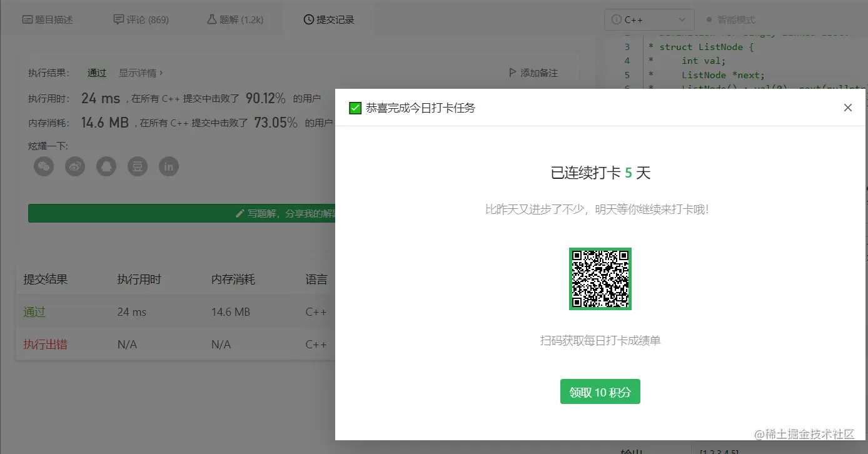Click the QR code image
Image resolution: width=868 pixels, height=454 pixels.
coord(600,279)
